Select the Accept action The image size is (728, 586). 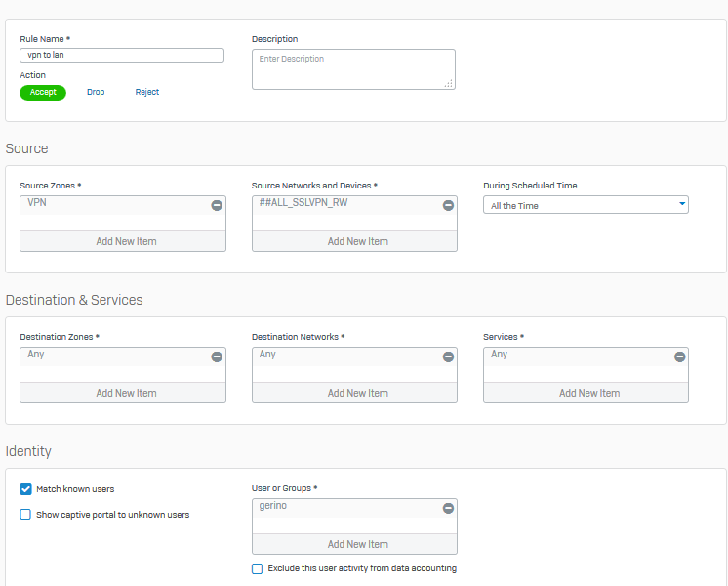43,93
